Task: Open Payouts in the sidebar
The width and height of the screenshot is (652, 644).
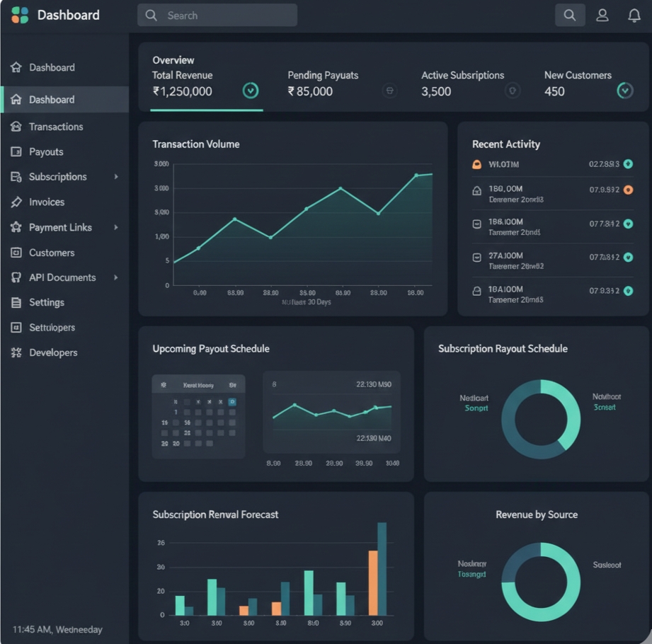Action: pos(46,152)
